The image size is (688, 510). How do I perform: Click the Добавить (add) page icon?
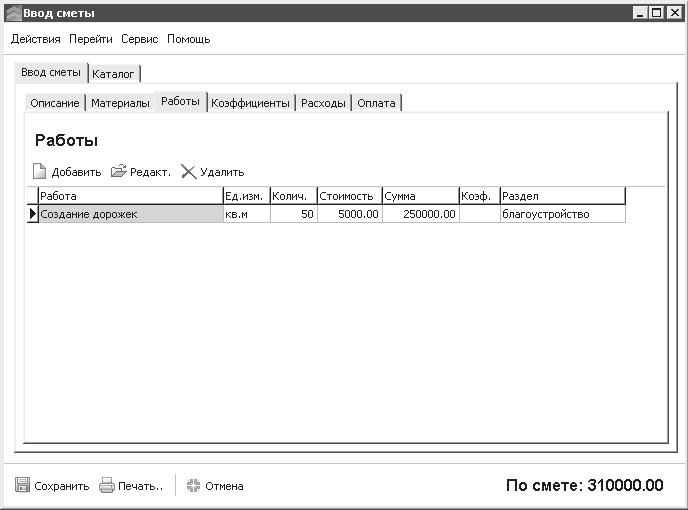40,171
